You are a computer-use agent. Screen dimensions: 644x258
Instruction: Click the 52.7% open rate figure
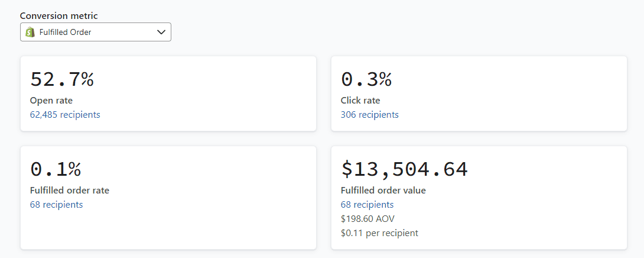(62, 79)
